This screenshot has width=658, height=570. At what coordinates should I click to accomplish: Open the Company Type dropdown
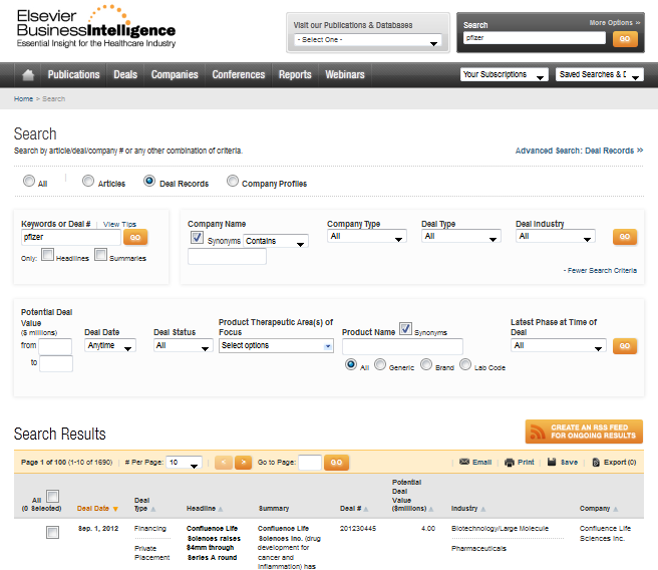point(367,236)
